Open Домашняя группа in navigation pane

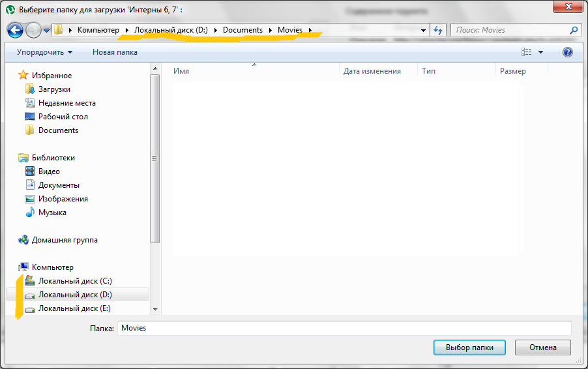point(65,240)
